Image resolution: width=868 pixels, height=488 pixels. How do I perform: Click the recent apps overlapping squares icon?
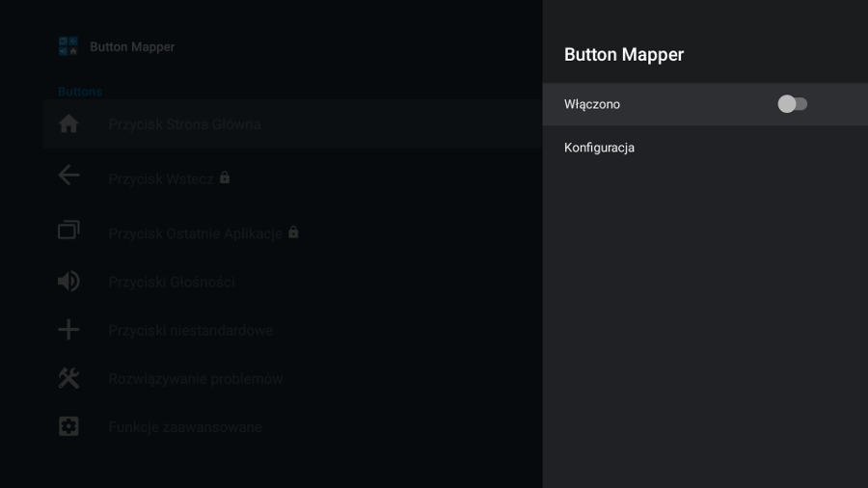coord(68,230)
